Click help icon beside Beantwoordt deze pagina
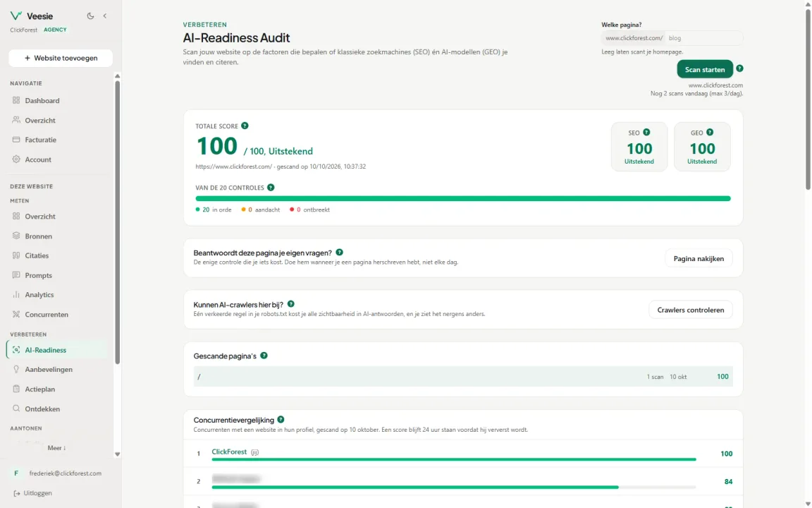812x508 pixels. [339, 253]
